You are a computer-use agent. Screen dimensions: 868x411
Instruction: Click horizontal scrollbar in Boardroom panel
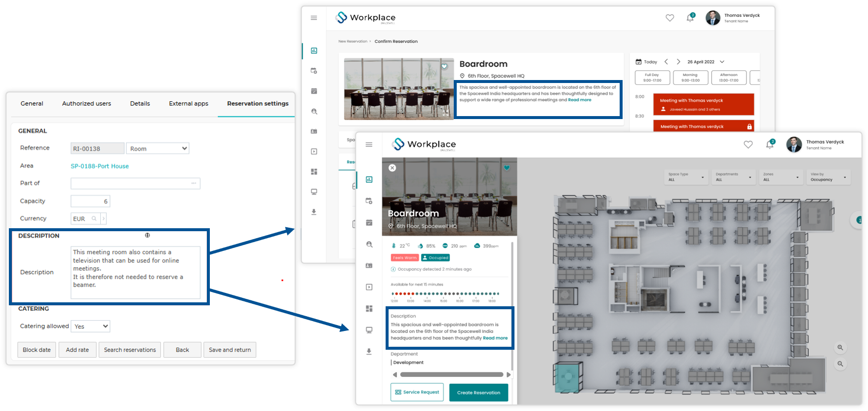click(452, 374)
